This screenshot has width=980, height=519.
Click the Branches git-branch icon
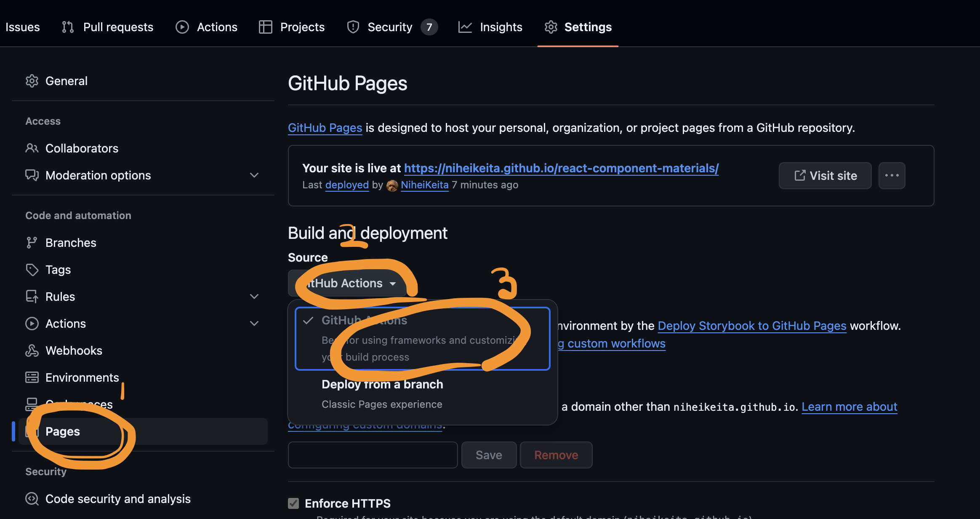coord(32,243)
